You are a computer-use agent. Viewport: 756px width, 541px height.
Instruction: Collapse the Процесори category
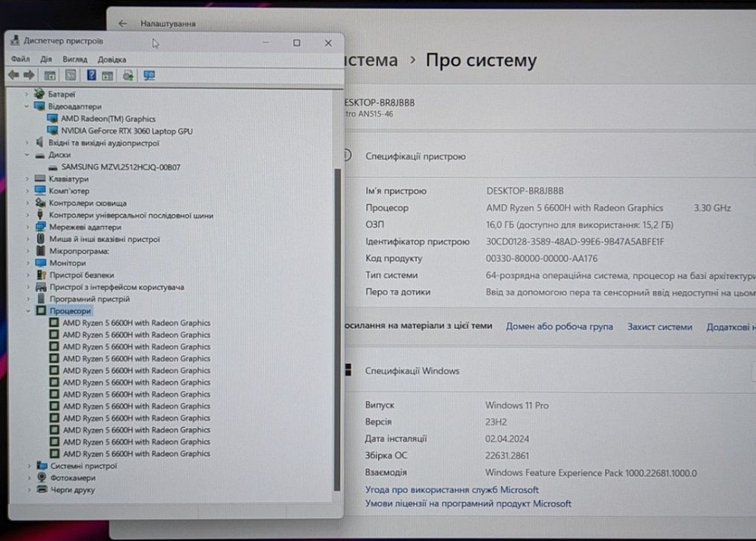[29, 311]
